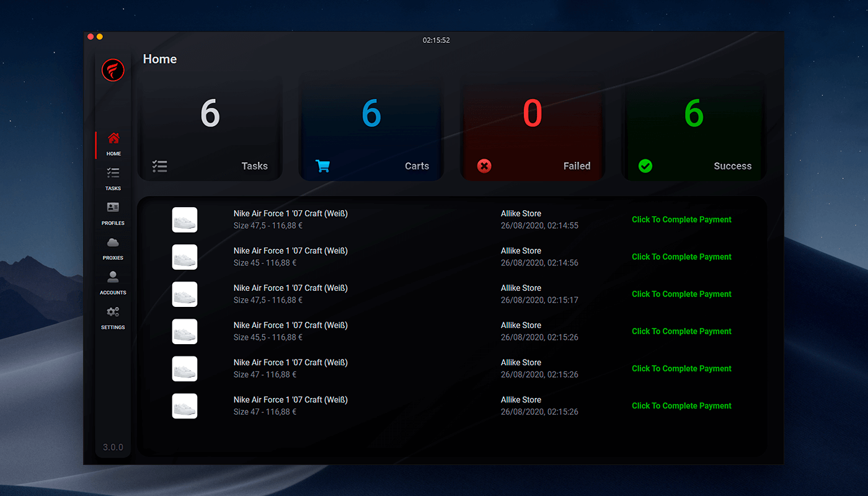Click 'Size 45,5 - 116,88 €' text

click(x=268, y=337)
